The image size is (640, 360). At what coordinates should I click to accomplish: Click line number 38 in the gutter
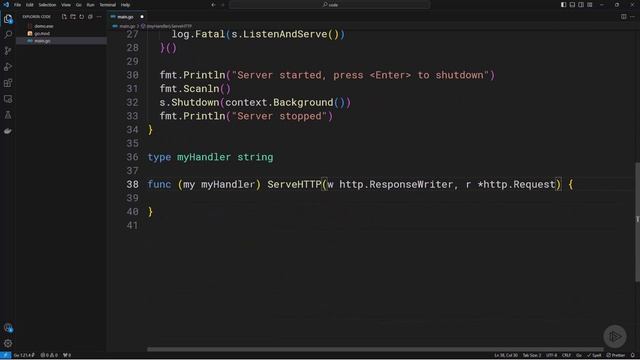(132, 184)
